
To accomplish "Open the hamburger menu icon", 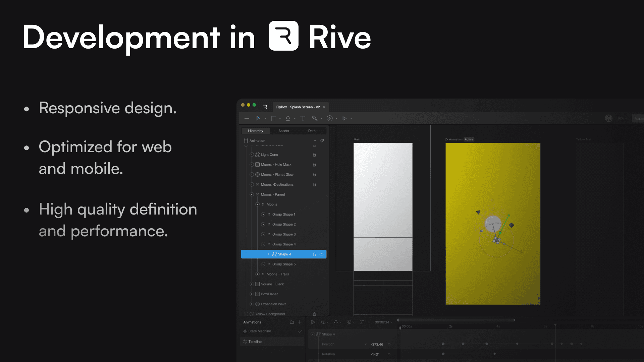I will pyautogui.click(x=247, y=118).
